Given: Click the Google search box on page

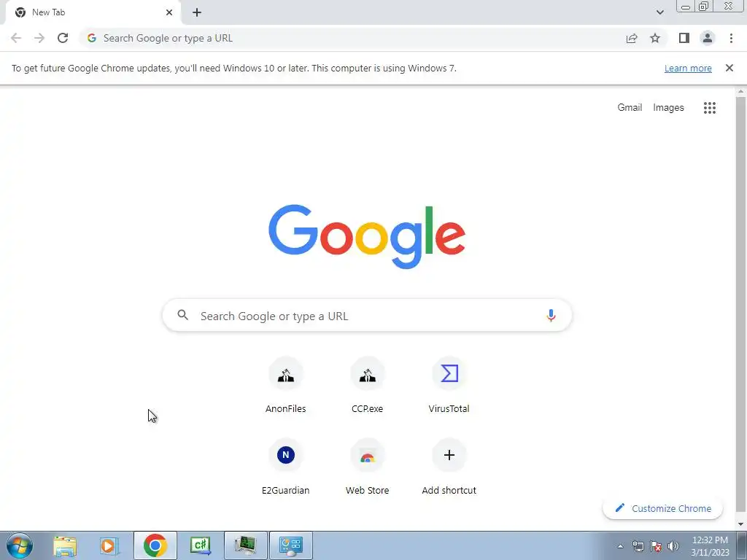Looking at the screenshot, I should click(367, 315).
